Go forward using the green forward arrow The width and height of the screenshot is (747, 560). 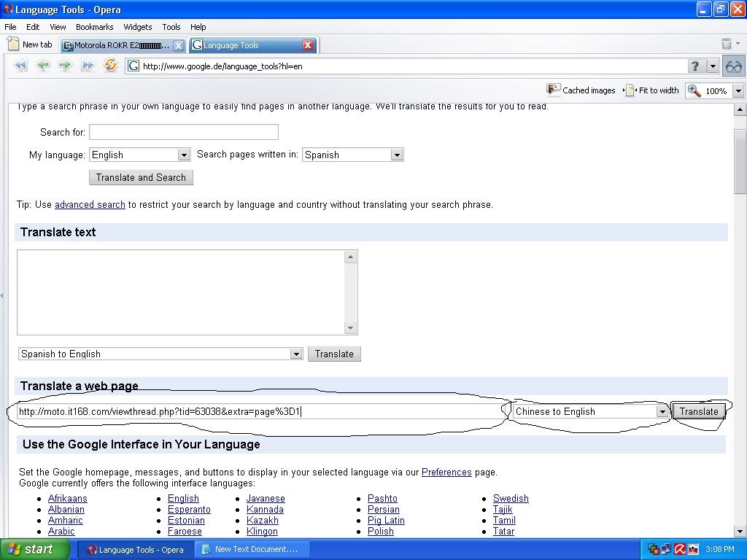(x=65, y=65)
